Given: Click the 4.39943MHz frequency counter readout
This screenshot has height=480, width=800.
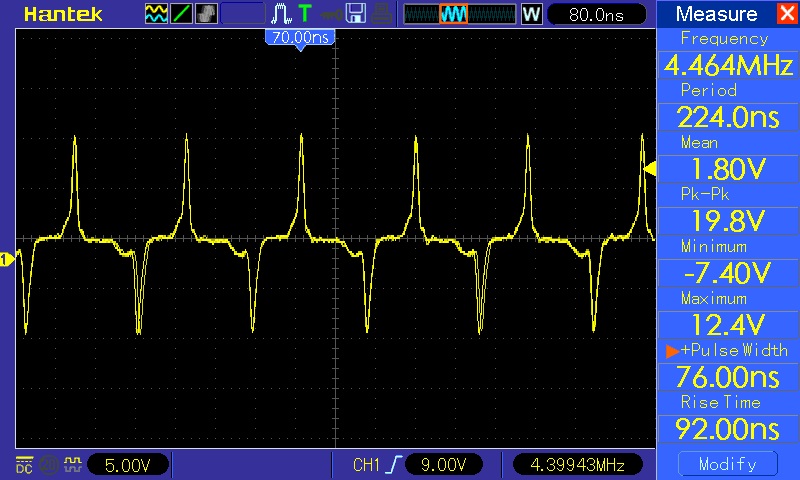Looking at the screenshot, I should [578, 465].
